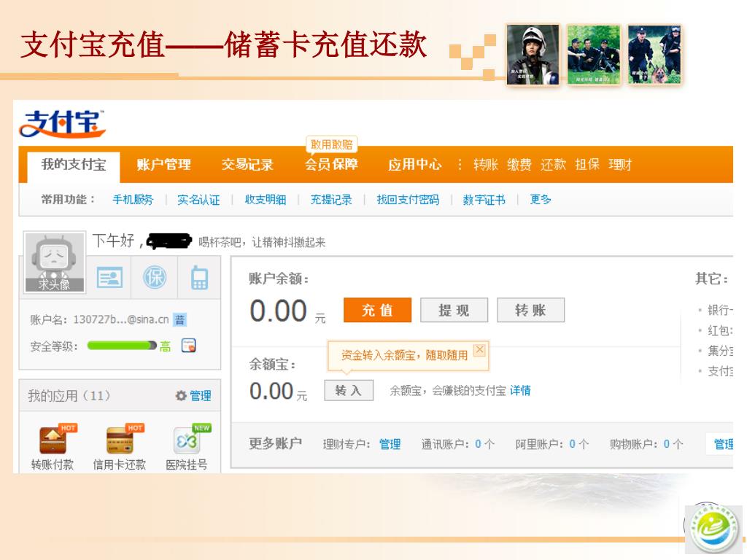Click the orange 充值 button

point(377,310)
